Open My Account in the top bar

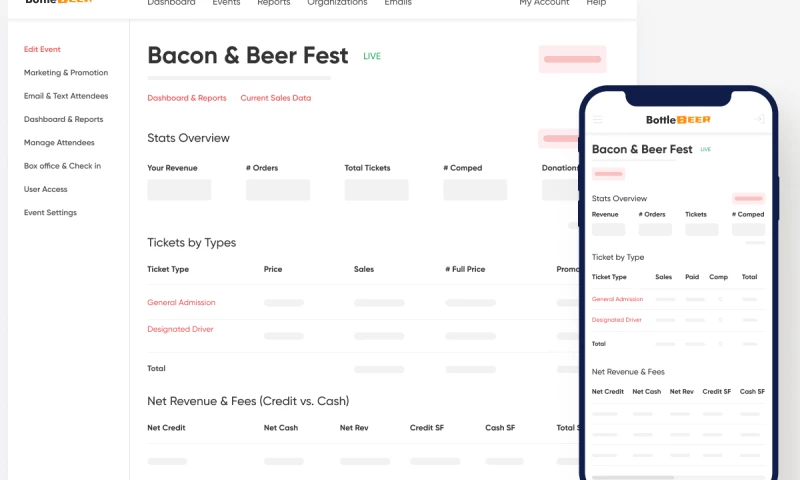click(544, 3)
